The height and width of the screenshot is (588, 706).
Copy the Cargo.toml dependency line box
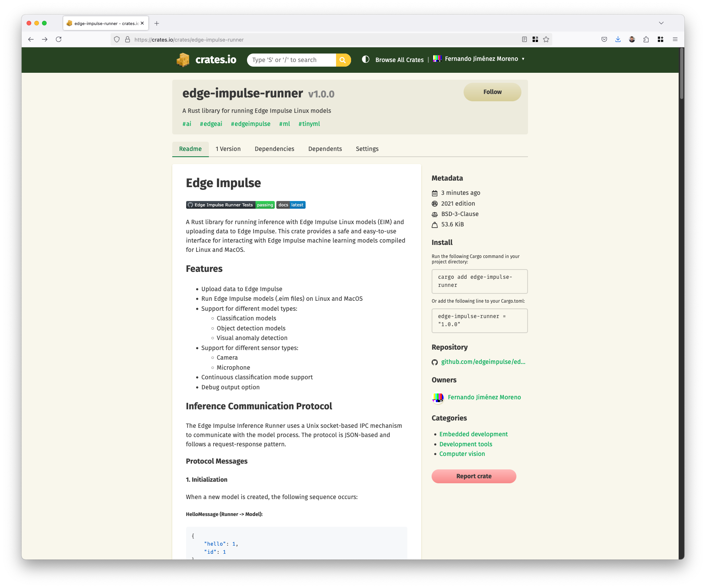[x=480, y=321]
